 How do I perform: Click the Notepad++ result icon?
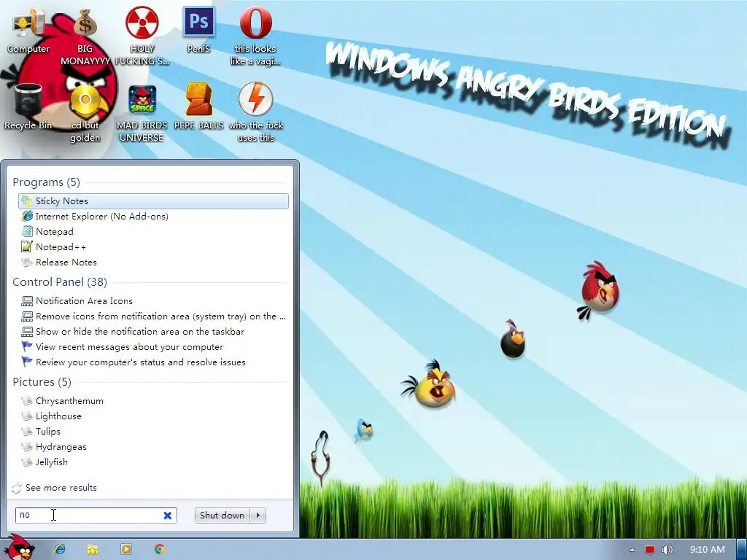(x=27, y=246)
